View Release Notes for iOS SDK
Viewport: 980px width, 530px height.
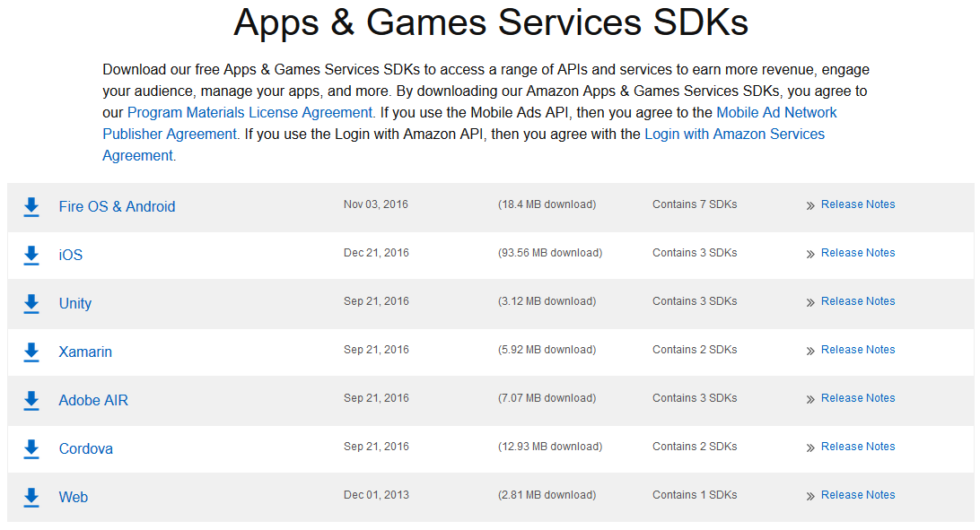click(858, 253)
